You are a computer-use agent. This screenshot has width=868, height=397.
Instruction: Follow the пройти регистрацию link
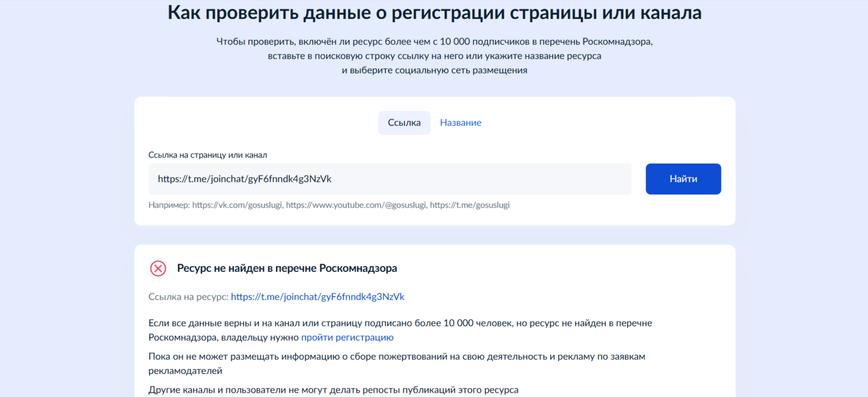(347, 337)
